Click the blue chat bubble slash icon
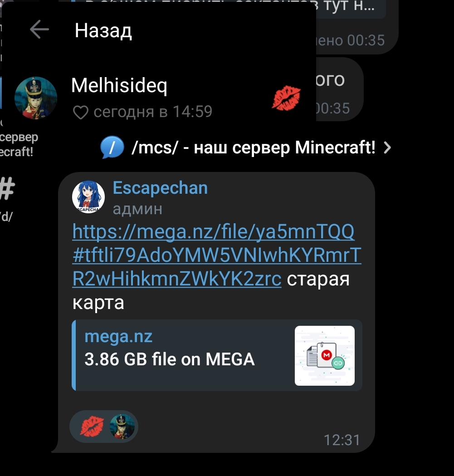The height and width of the screenshot is (476, 454). point(112,147)
